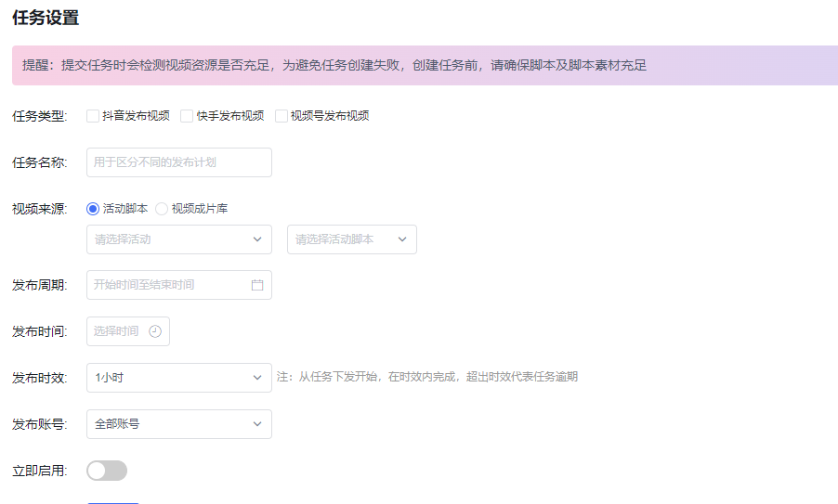Click the 视频来源 label
The image size is (838, 504).
(x=40, y=209)
